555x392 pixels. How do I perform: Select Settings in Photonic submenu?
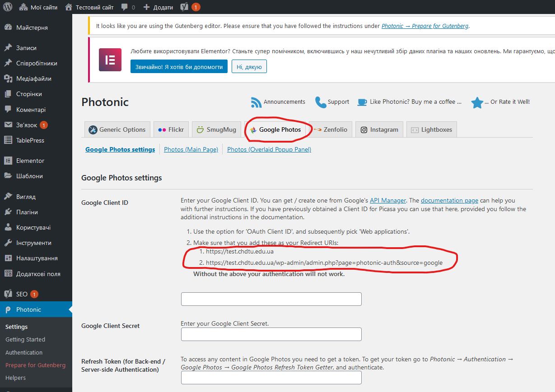[x=17, y=327]
